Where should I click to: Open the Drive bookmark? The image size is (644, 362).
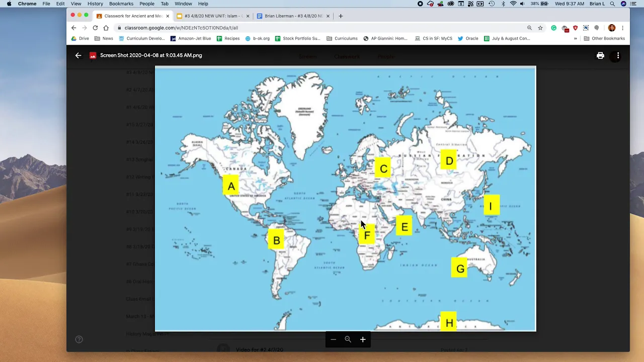click(80, 38)
